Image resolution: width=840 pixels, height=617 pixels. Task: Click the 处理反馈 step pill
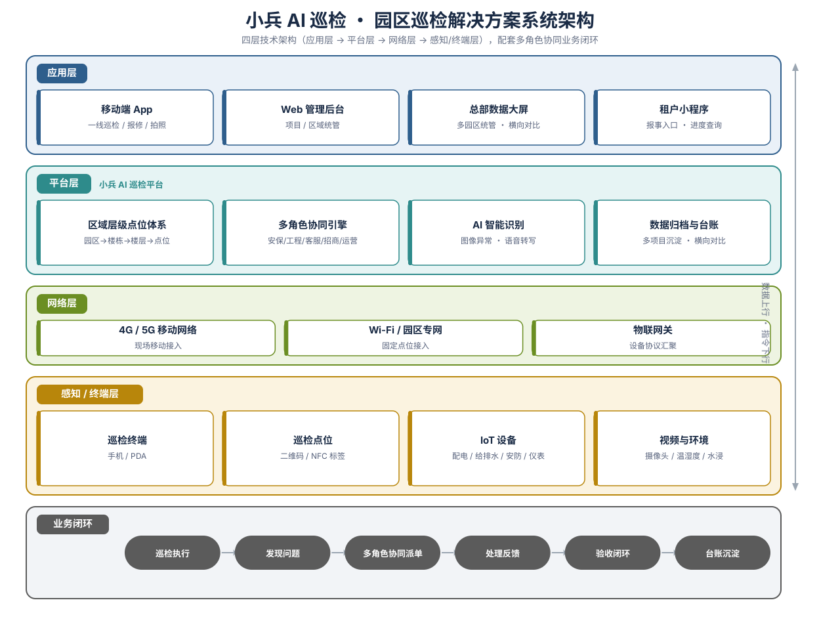(x=503, y=553)
